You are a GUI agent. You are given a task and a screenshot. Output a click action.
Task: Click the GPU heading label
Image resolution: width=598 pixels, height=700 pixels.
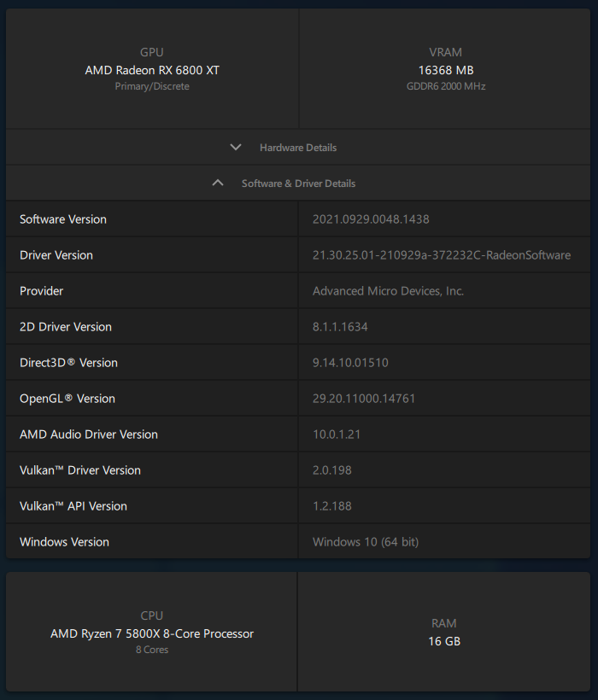click(x=152, y=52)
